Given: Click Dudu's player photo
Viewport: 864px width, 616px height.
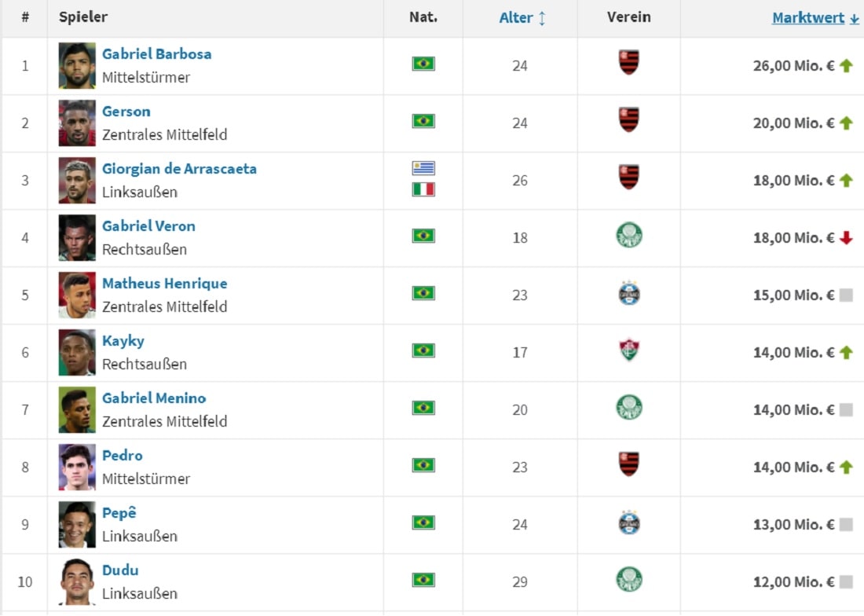Looking at the screenshot, I should 77,582.
